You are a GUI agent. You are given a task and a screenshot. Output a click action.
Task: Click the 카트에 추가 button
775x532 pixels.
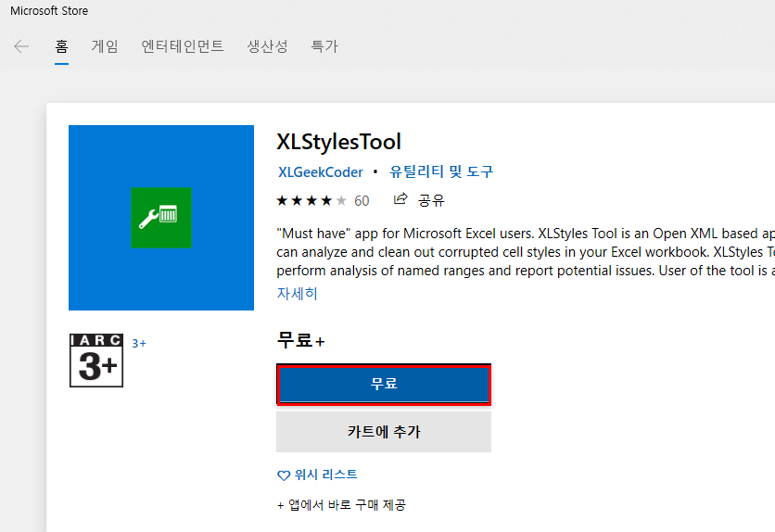coord(384,432)
